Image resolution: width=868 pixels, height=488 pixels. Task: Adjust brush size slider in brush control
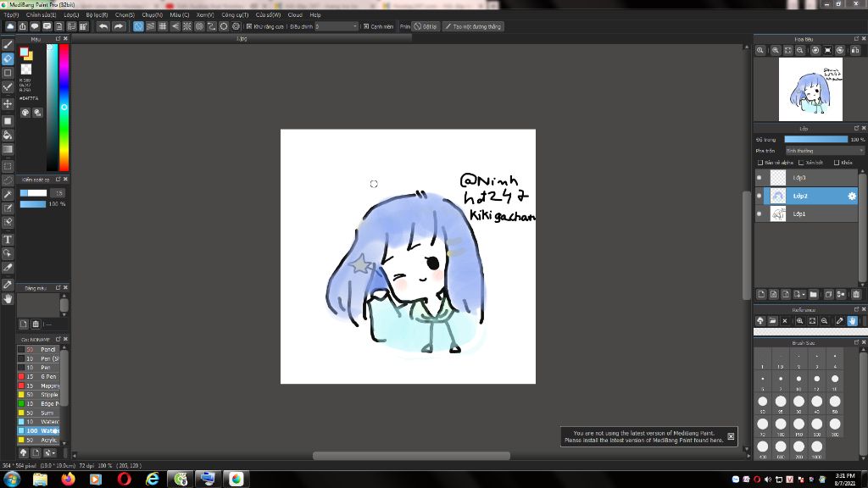pos(34,193)
